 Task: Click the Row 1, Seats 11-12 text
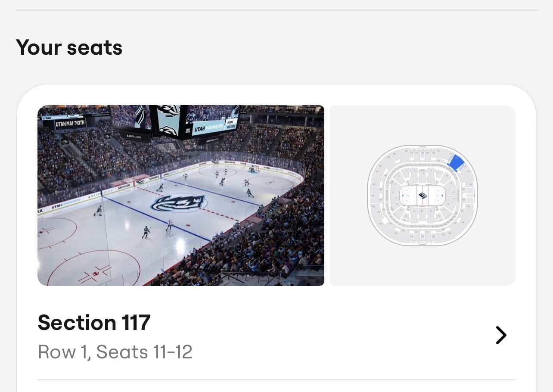pos(115,352)
